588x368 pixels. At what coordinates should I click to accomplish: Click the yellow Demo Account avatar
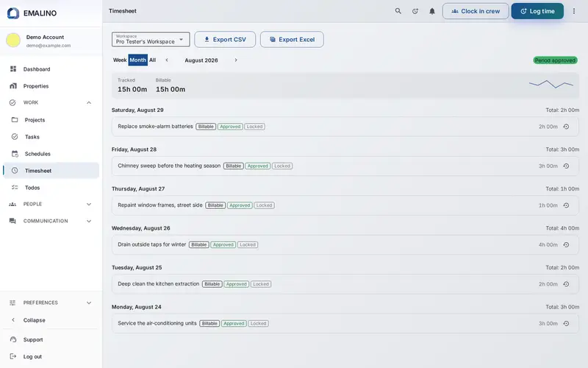[13, 40]
